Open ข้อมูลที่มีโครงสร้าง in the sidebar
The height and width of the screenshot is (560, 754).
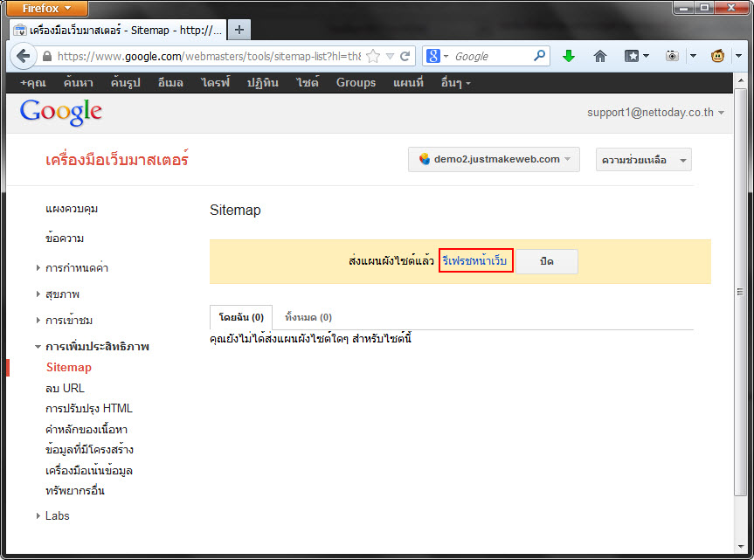coord(89,450)
